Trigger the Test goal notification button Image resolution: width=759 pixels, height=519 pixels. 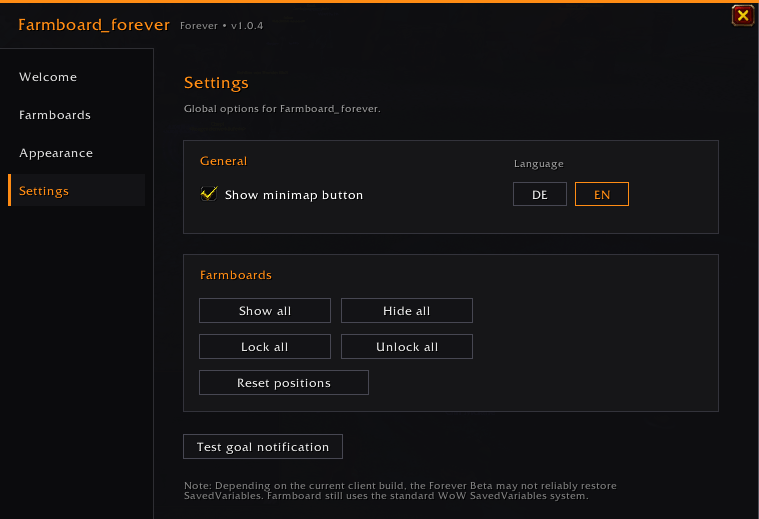pos(263,446)
